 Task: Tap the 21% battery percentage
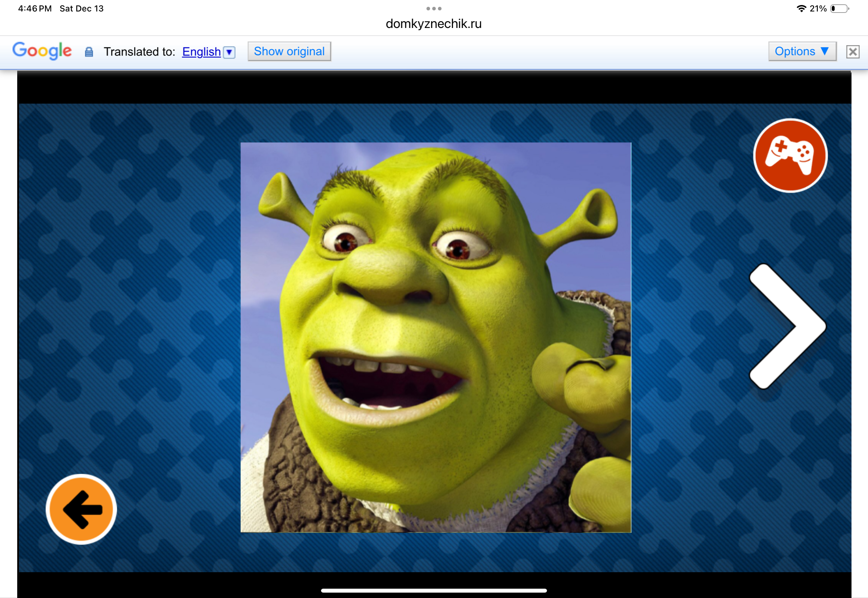pyautogui.click(x=818, y=8)
